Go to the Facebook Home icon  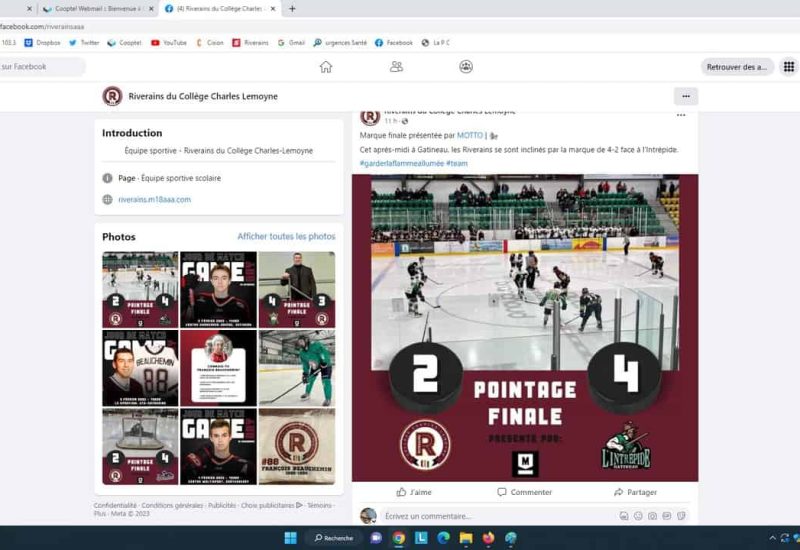325,67
